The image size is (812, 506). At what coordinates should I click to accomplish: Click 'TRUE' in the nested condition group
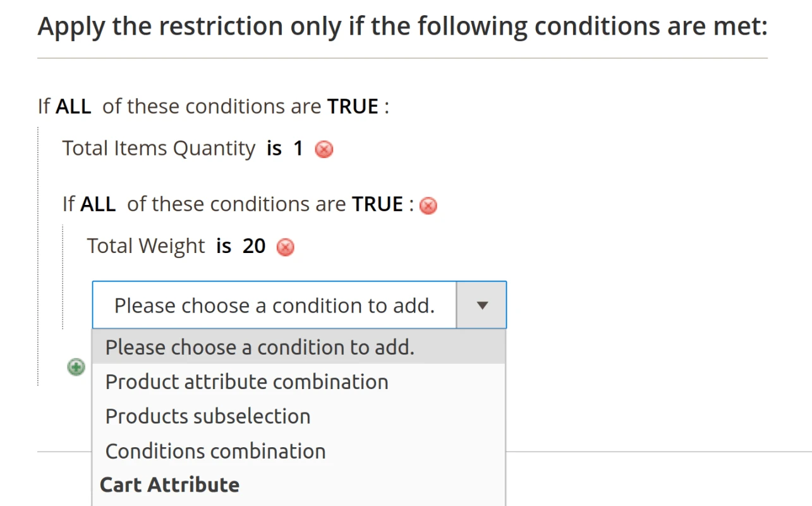(379, 204)
